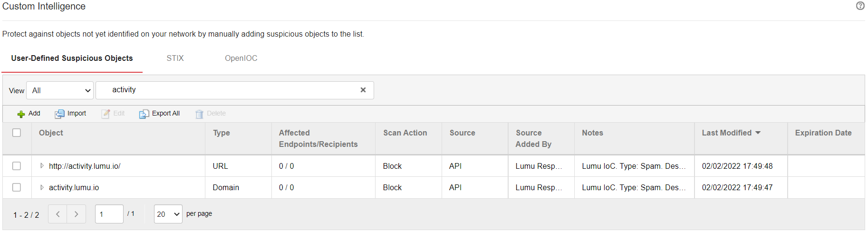
Task: Click Block in the URL row
Action: point(392,166)
